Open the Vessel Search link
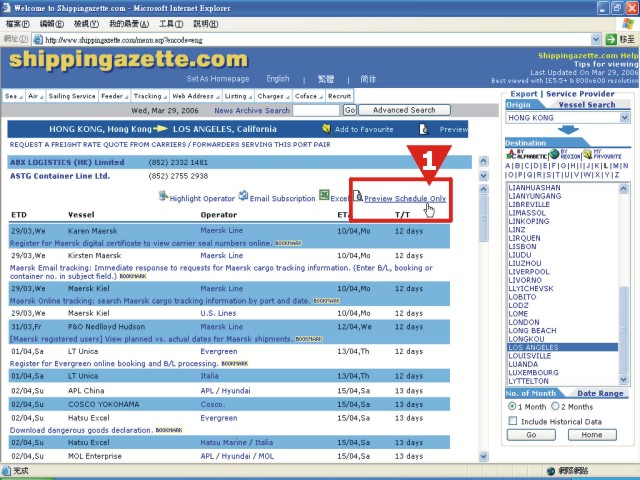 tap(587, 104)
